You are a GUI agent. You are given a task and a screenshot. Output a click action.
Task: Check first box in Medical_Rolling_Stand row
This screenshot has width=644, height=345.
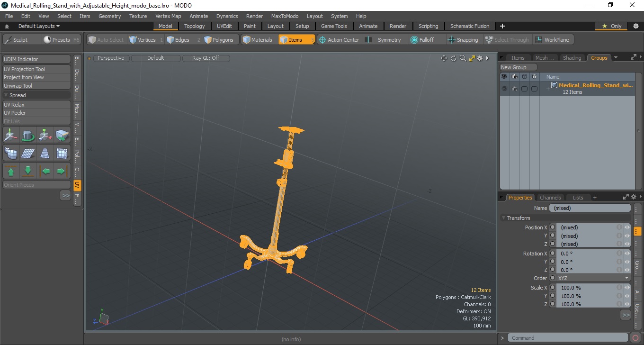click(524, 89)
